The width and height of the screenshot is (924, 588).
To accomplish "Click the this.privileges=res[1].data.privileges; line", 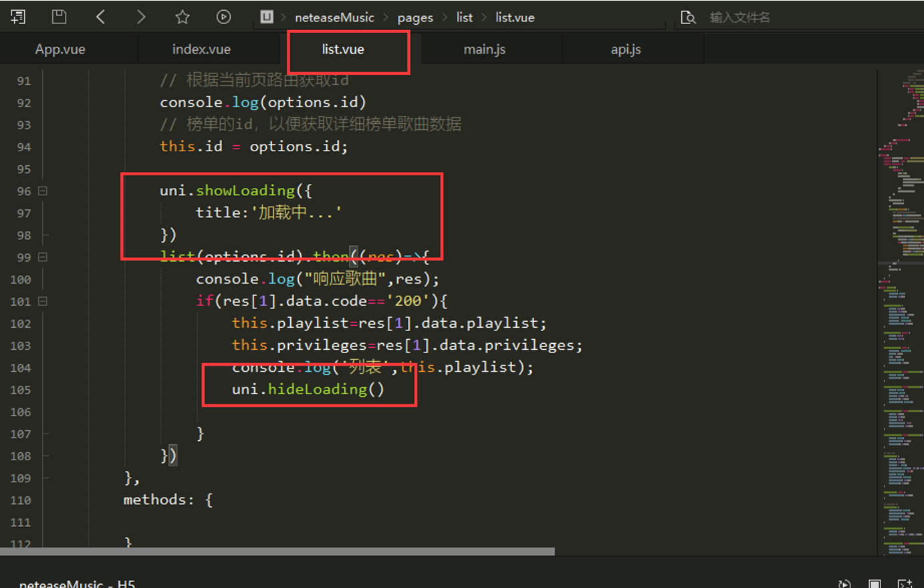I will 407,345.
